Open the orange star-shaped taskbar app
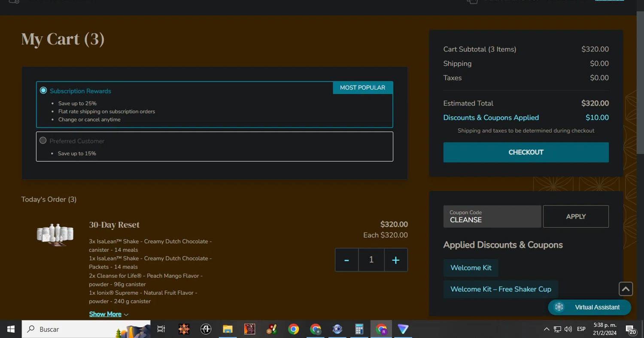 pos(184,329)
